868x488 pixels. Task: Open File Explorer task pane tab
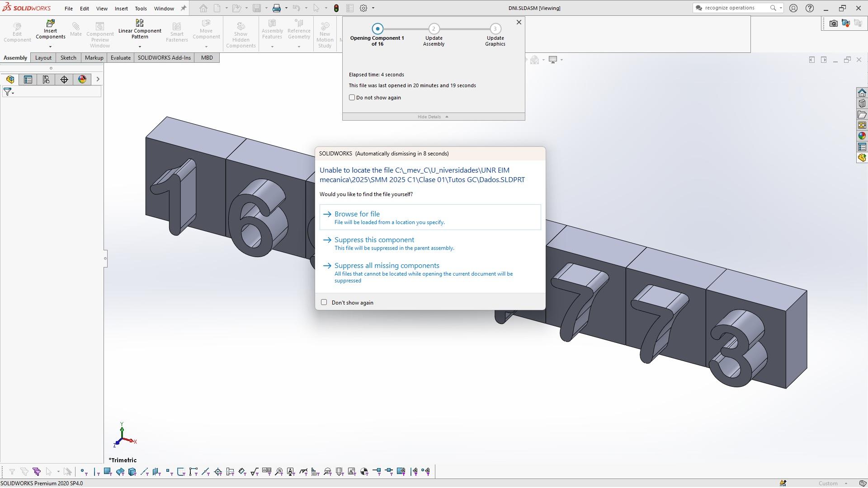tap(862, 114)
